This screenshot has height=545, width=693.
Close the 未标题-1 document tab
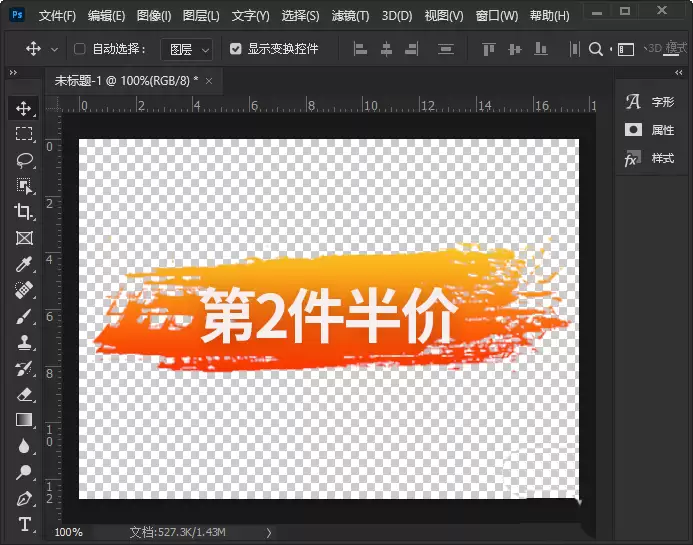tap(209, 81)
